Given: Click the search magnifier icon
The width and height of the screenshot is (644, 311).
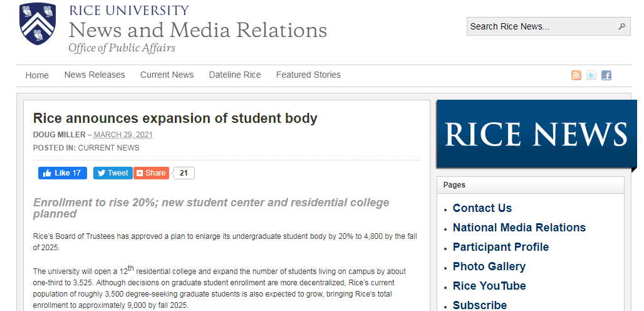Looking at the screenshot, I should pos(621,26).
